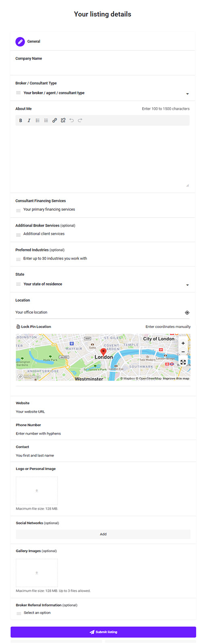Zoom out on the London map

point(183,352)
